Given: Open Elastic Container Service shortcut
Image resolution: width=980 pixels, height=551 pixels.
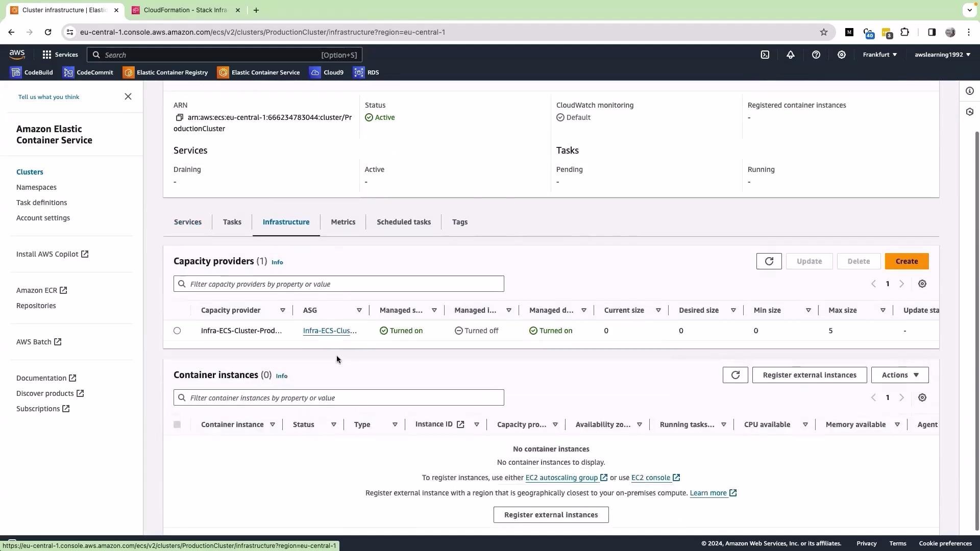Looking at the screenshot, I should (x=259, y=72).
